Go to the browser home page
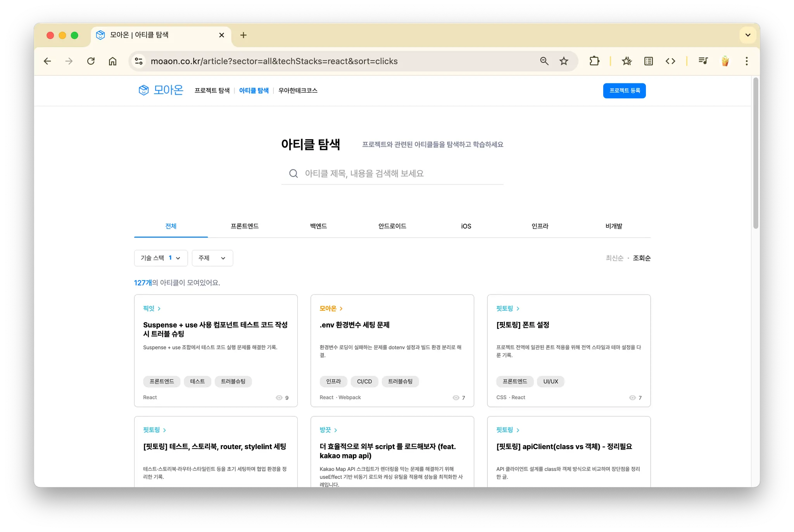 112,61
